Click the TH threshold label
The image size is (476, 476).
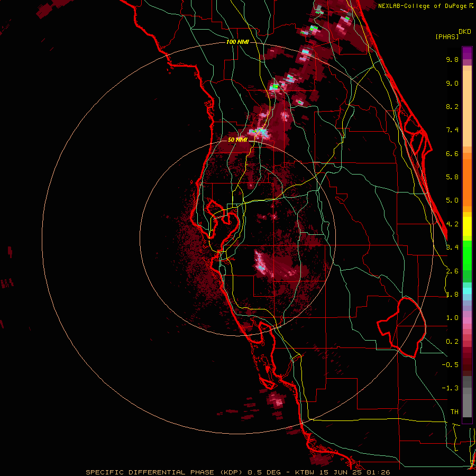[454, 412]
